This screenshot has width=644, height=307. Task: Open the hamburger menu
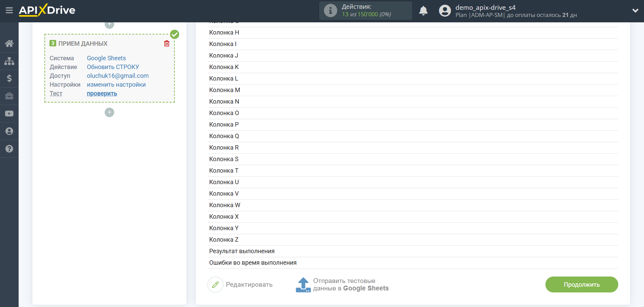tap(9, 10)
